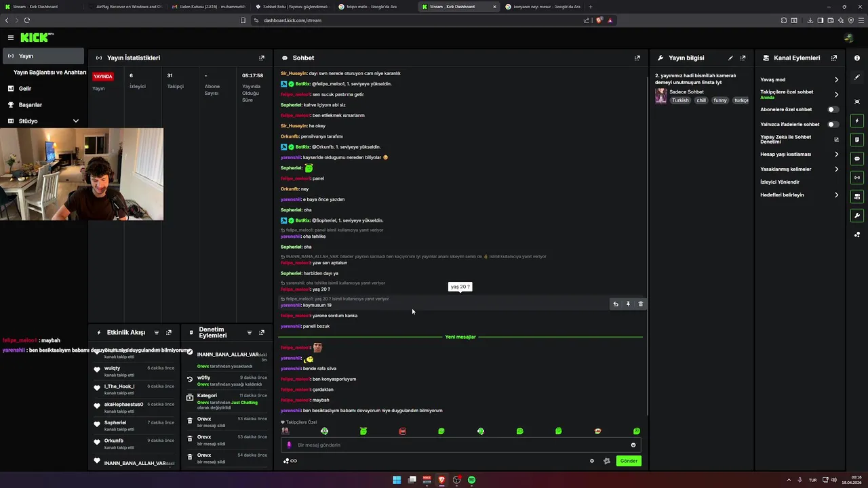
Task: Open the hamburger menu beside Kick logo
Action: (11, 37)
